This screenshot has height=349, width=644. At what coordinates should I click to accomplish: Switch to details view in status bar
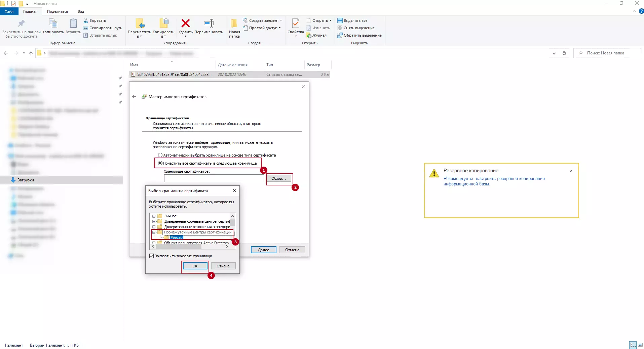coord(633,345)
